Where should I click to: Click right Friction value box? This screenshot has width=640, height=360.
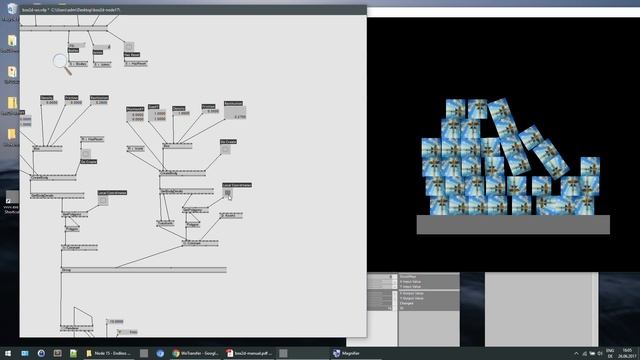click(211, 111)
